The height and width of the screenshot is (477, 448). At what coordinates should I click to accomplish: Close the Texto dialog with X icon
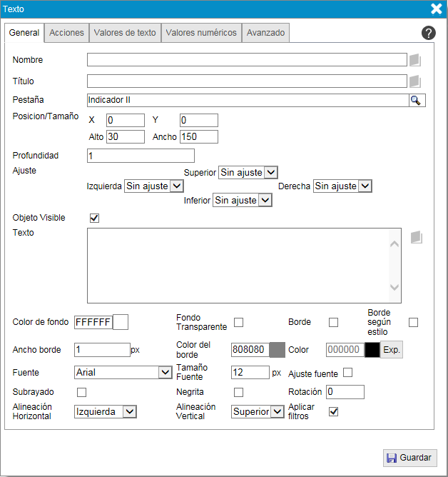tap(436, 9)
